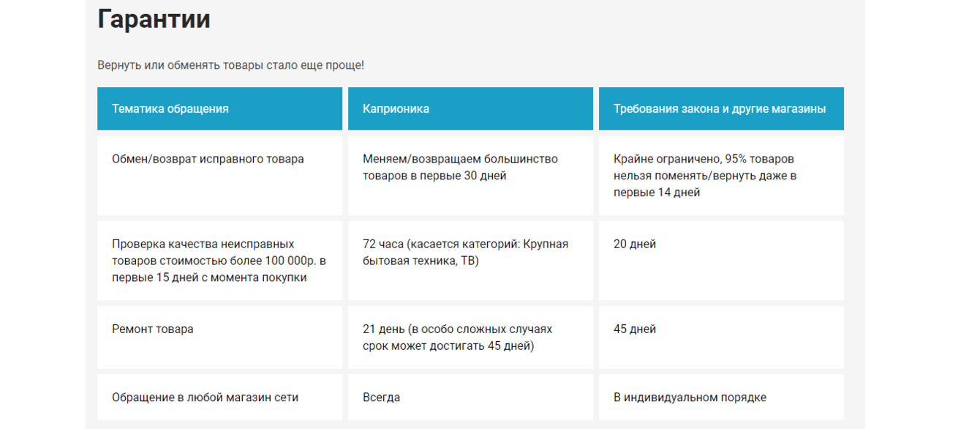Viewport: 980px width, 429px height.
Task: Click the "Проверка качества неисправных товаров" cell
Action: [219, 261]
